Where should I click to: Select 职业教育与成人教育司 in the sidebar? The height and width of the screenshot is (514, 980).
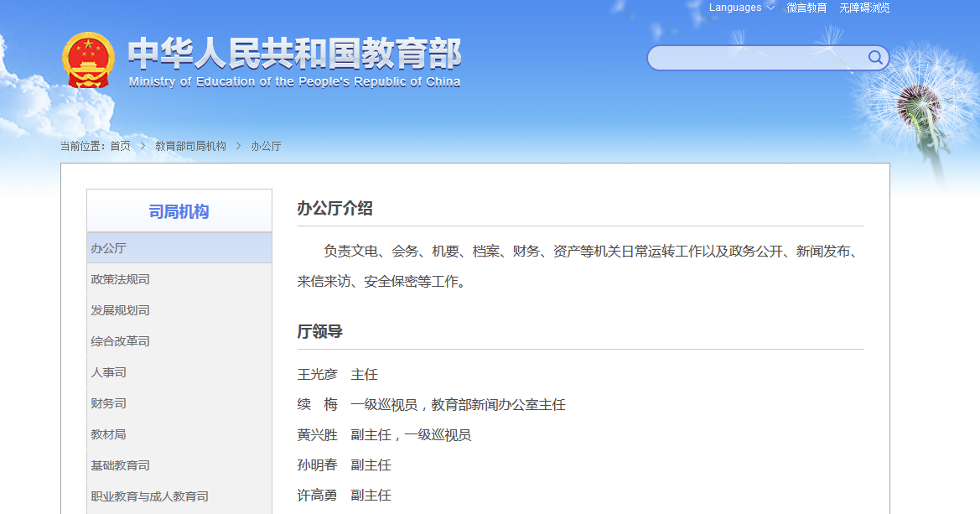pos(179,496)
